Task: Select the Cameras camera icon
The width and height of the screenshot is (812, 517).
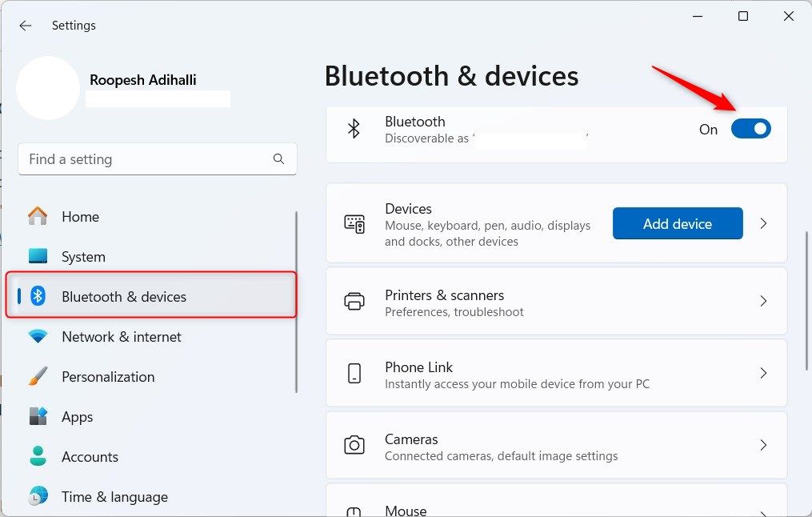Action: tap(354, 445)
